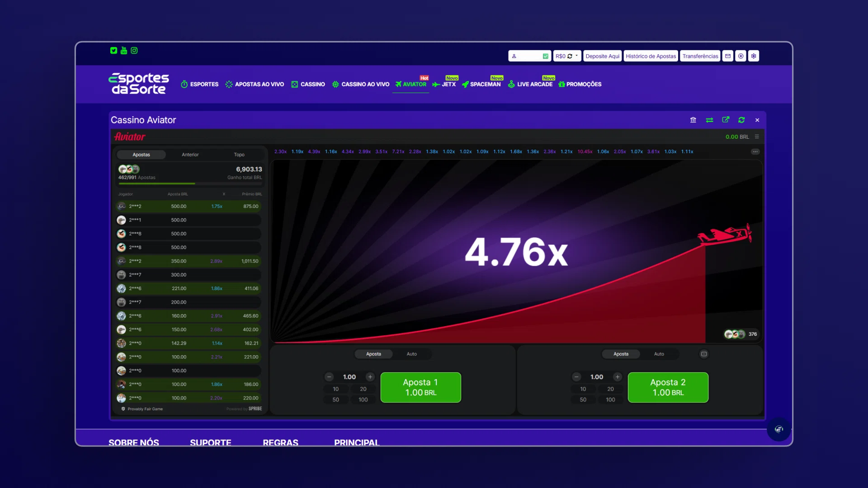
Task: Click the Esportes da Sorte logo
Action: coord(139,84)
